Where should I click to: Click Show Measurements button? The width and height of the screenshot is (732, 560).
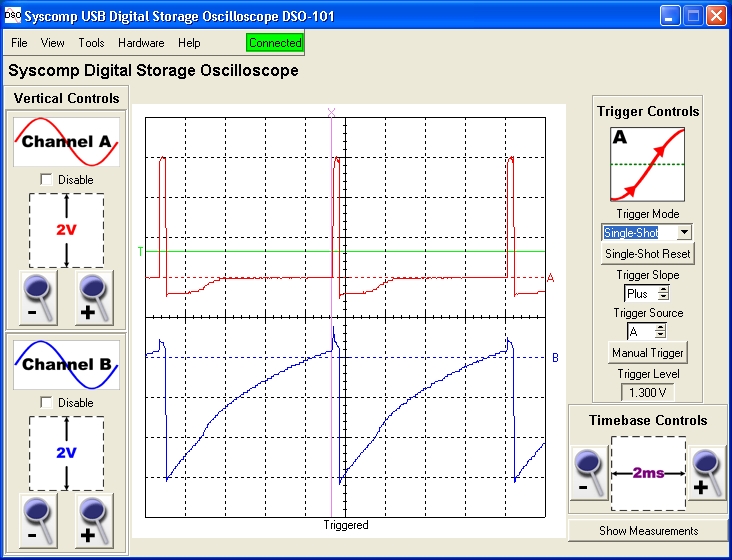pos(648,530)
